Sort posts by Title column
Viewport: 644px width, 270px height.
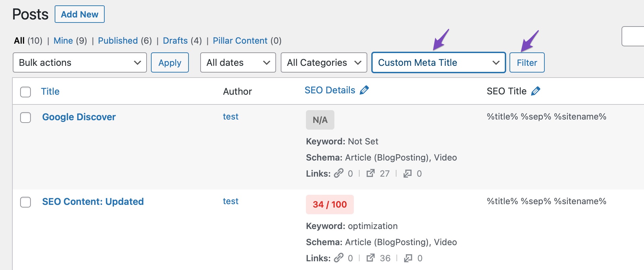(x=50, y=91)
